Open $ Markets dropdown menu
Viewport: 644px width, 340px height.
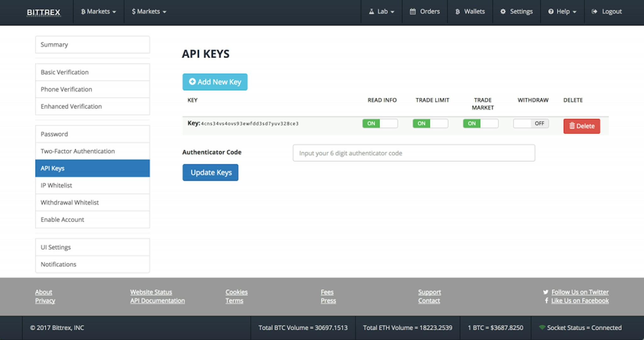click(x=148, y=12)
